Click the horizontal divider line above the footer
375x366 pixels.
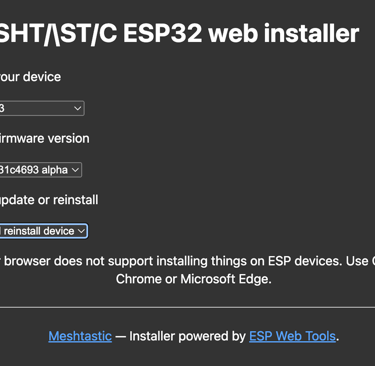(187, 307)
